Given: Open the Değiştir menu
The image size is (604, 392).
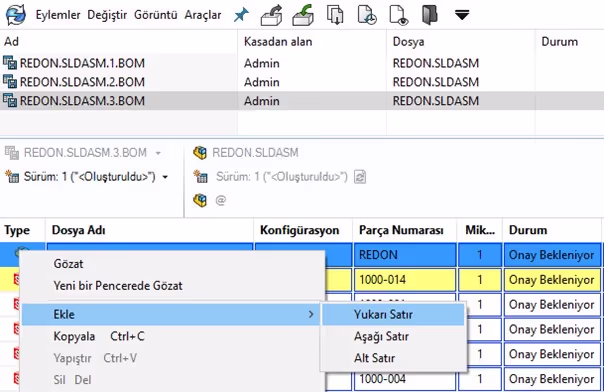Looking at the screenshot, I should (107, 15).
